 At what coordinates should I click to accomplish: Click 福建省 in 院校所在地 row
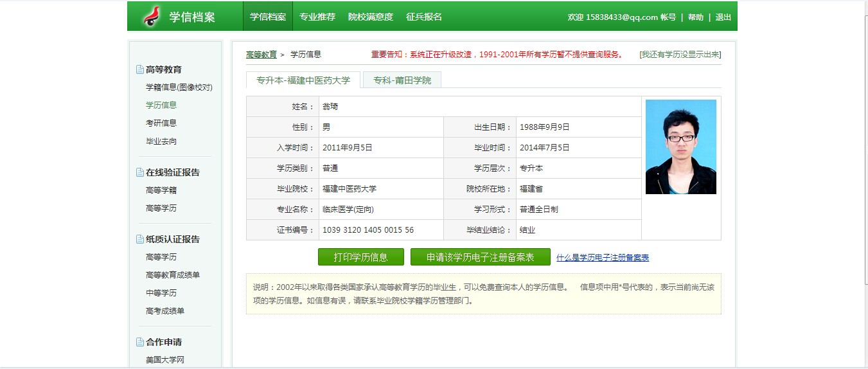[531, 189]
